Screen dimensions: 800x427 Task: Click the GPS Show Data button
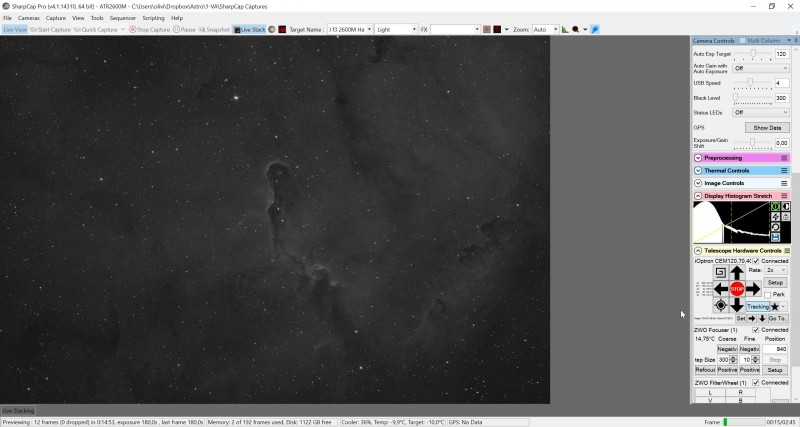point(767,128)
